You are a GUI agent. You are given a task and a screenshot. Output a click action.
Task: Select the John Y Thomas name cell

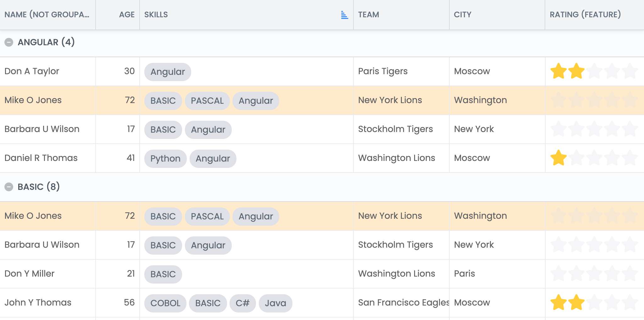point(48,303)
